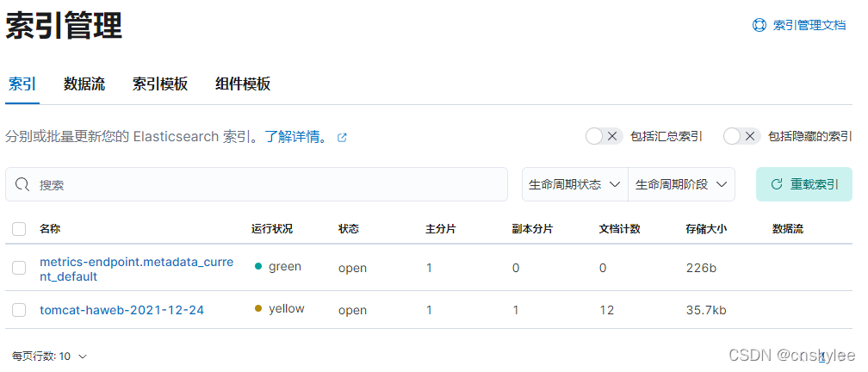Image resolution: width=868 pixels, height=372 pixels.
Task: Click the 重载索引 button
Action: (x=803, y=184)
